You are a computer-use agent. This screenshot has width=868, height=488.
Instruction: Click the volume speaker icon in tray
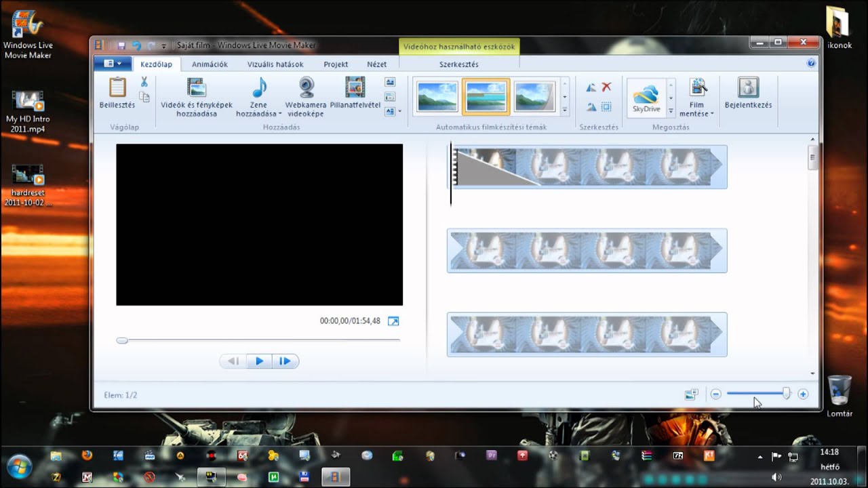[776, 476]
